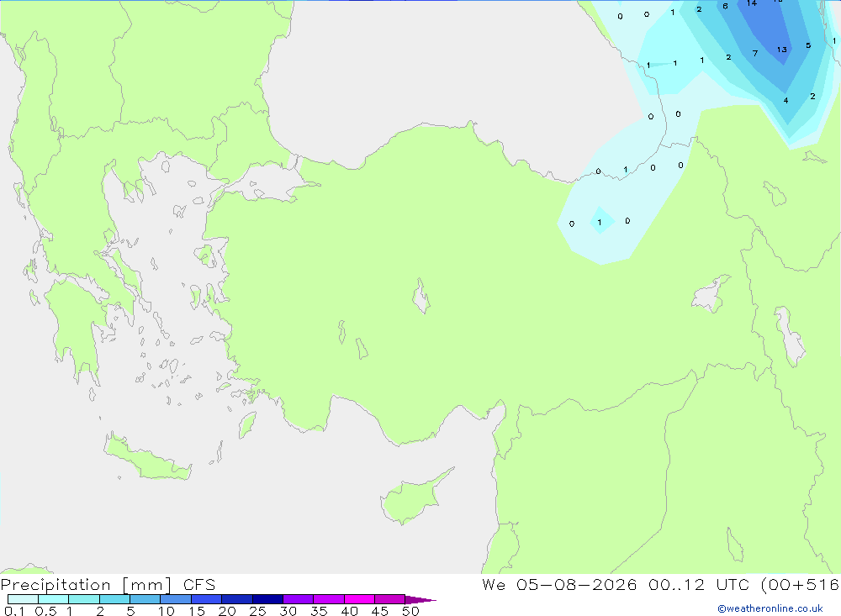This screenshot has width=841, height=616.
Task: Select the 2–5 mm legend swatch
Action: pyautogui.click(x=114, y=599)
